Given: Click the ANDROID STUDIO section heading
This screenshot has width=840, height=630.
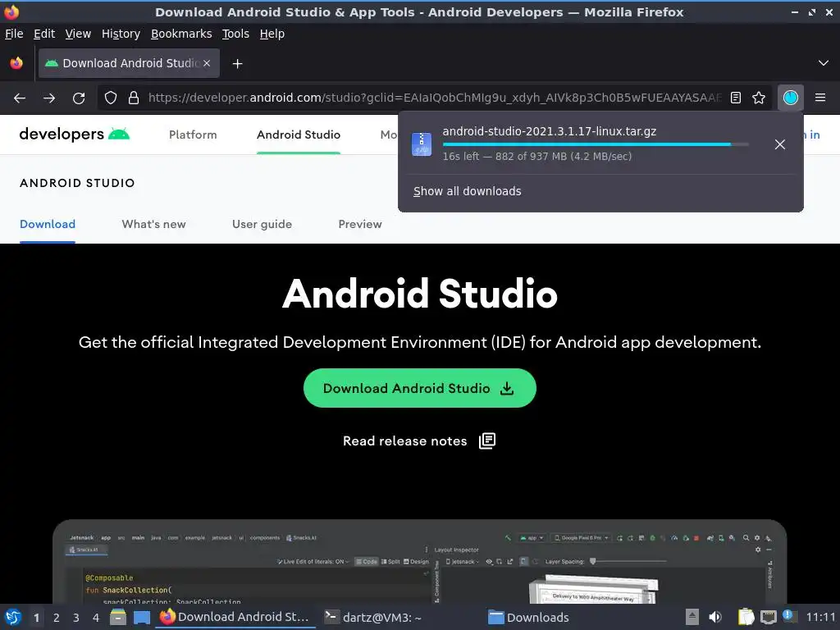Looking at the screenshot, I should click(77, 183).
